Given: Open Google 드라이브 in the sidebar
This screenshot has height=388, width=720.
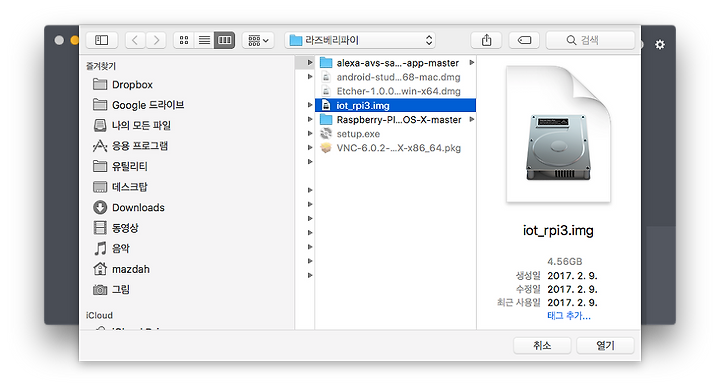Looking at the screenshot, I should pyautogui.click(x=148, y=105).
